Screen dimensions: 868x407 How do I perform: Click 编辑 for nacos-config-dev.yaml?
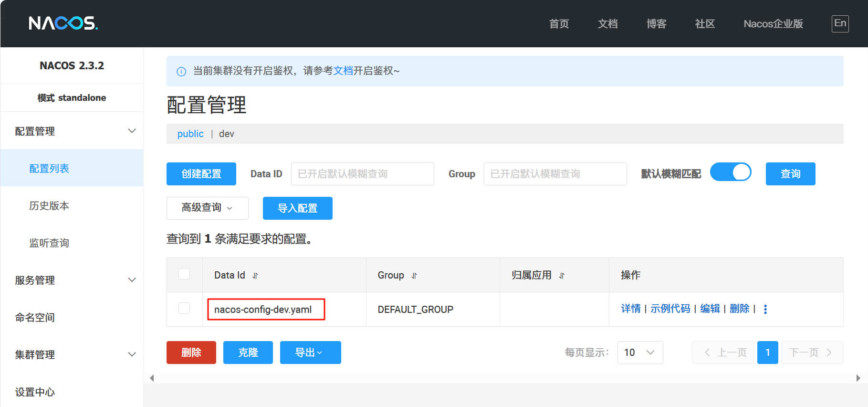(x=710, y=309)
